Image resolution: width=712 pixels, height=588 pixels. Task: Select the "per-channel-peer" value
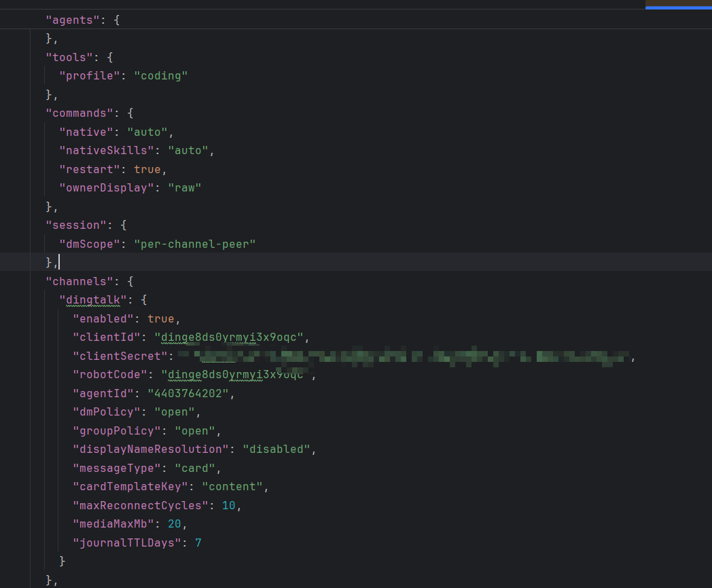point(195,244)
